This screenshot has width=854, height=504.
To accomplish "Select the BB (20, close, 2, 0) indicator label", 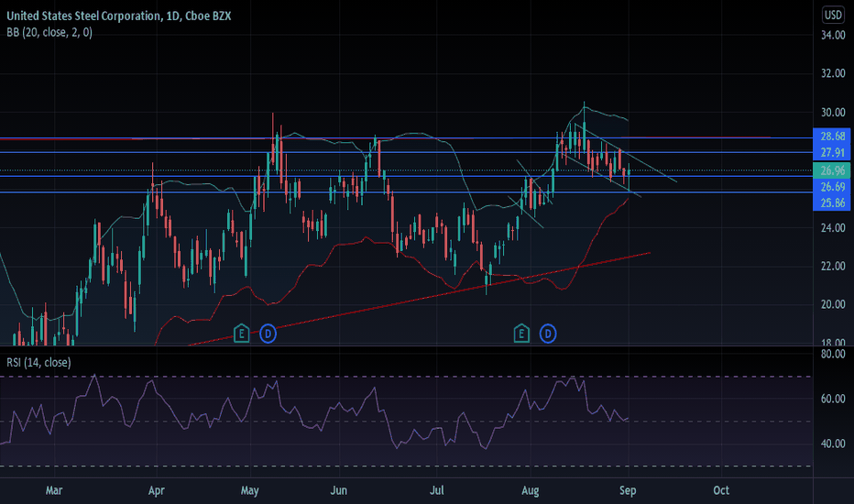I will tap(49, 33).
